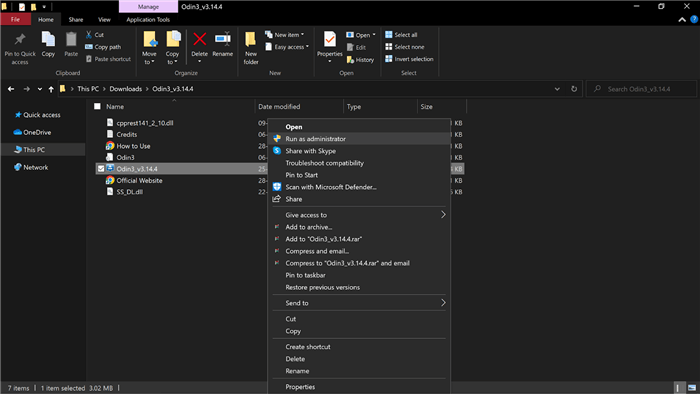Switch to the Share ribbon tab
This screenshot has height=394, width=700.
pos(76,20)
